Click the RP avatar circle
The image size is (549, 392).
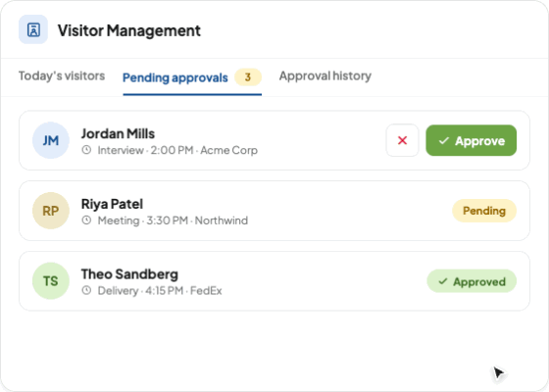pyautogui.click(x=51, y=211)
